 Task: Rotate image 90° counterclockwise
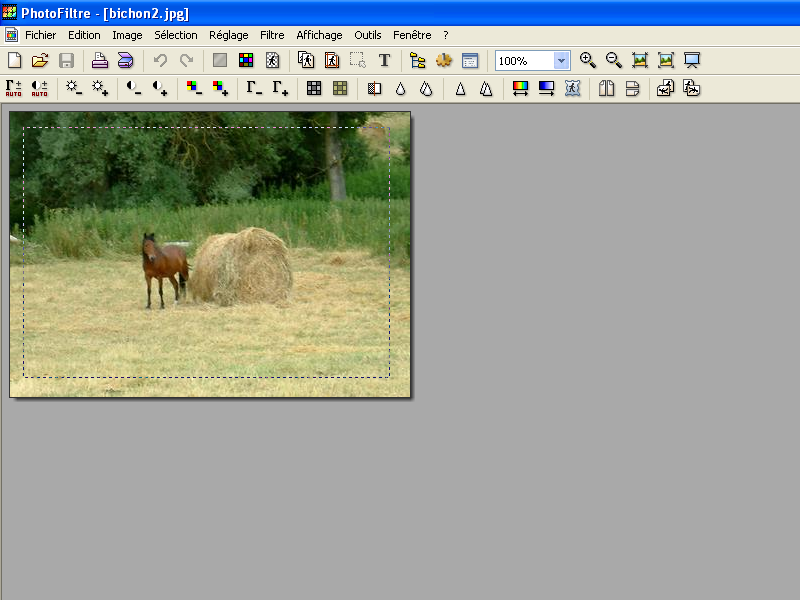(x=665, y=88)
